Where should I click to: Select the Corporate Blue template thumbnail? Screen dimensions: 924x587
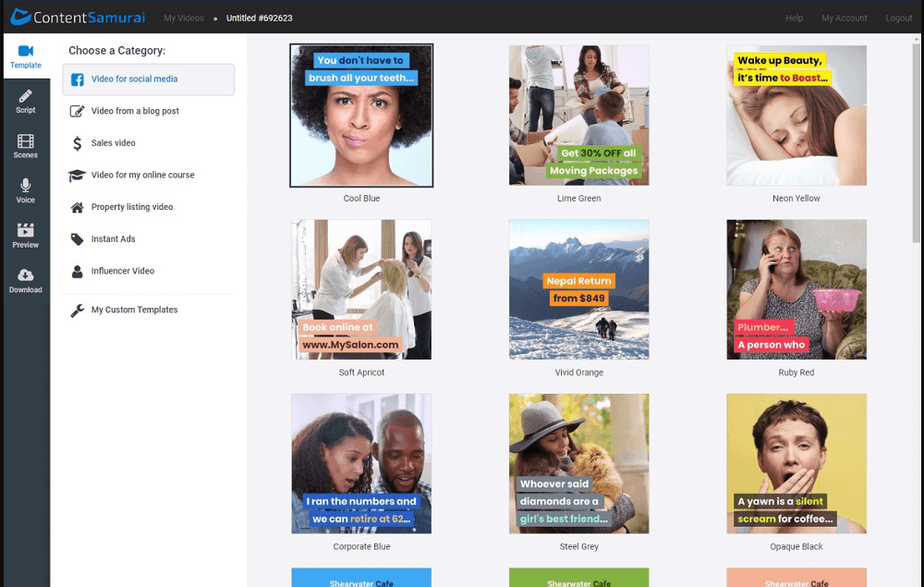tap(361, 464)
